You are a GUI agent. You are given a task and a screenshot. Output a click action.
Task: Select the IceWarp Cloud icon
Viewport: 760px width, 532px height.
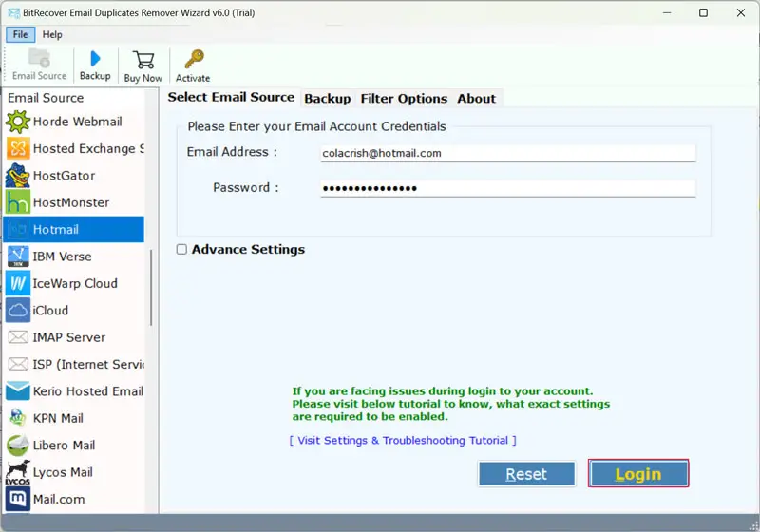point(18,283)
